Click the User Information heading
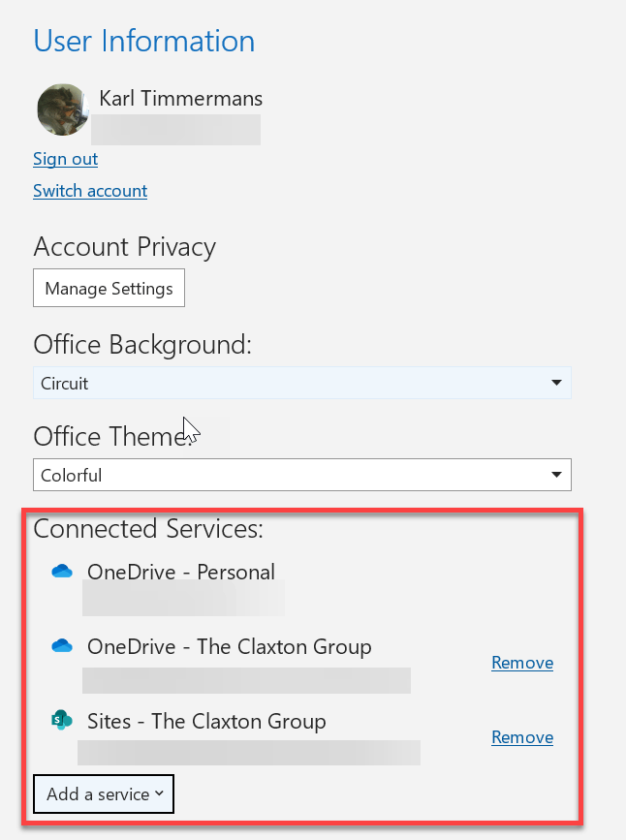This screenshot has height=840, width=626. click(x=144, y=41)
